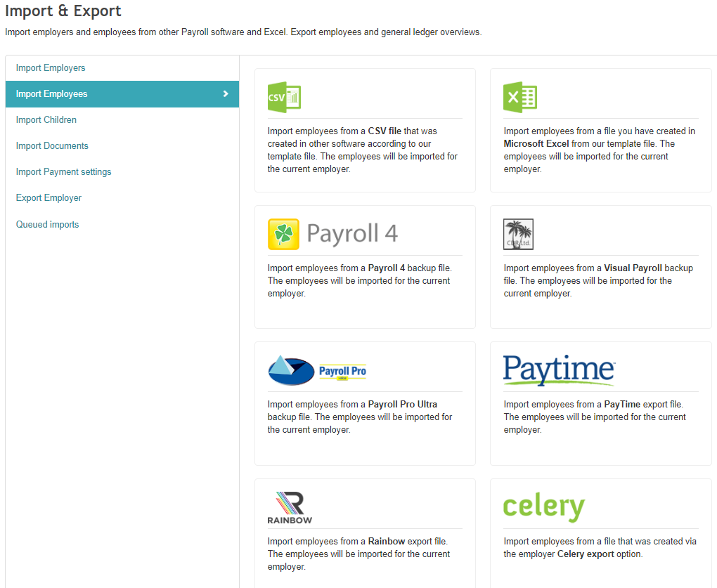Click the Visual Payroll backup description
717x588 pixels.
click(598, 280)
